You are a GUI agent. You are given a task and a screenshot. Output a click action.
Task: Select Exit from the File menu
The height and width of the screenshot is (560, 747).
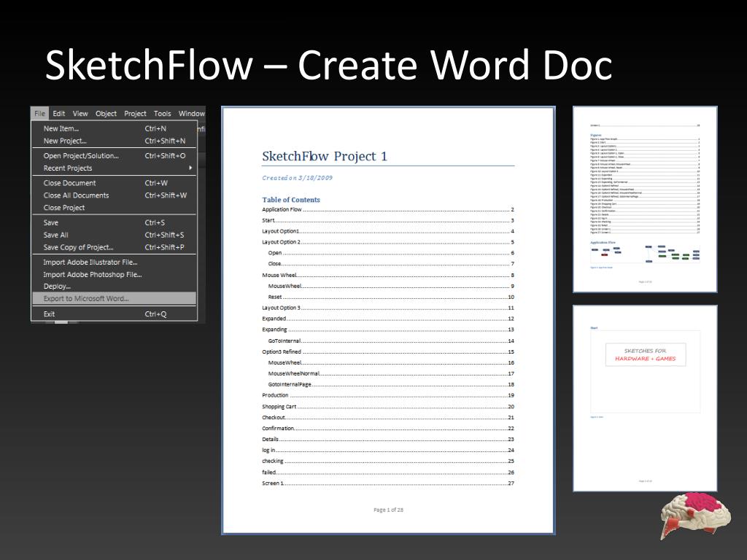point(115,314)
